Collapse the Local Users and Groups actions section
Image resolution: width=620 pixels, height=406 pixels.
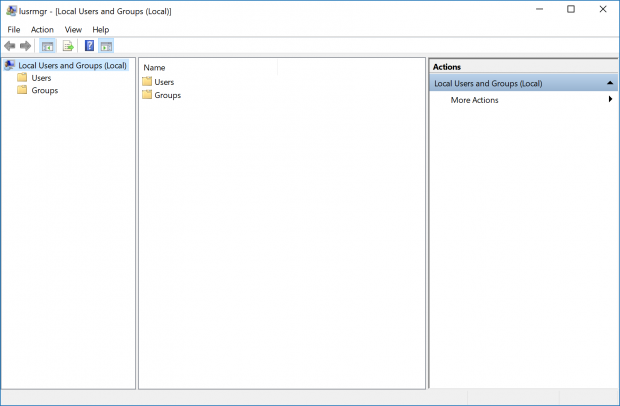point(610,83)
